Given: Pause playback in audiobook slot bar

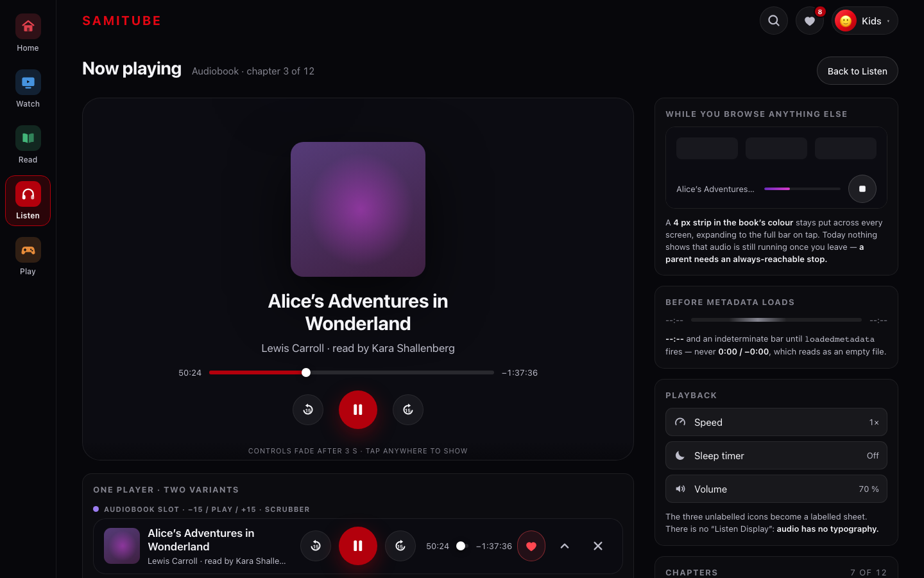Looking at the screenshot, I should [358, 546].
